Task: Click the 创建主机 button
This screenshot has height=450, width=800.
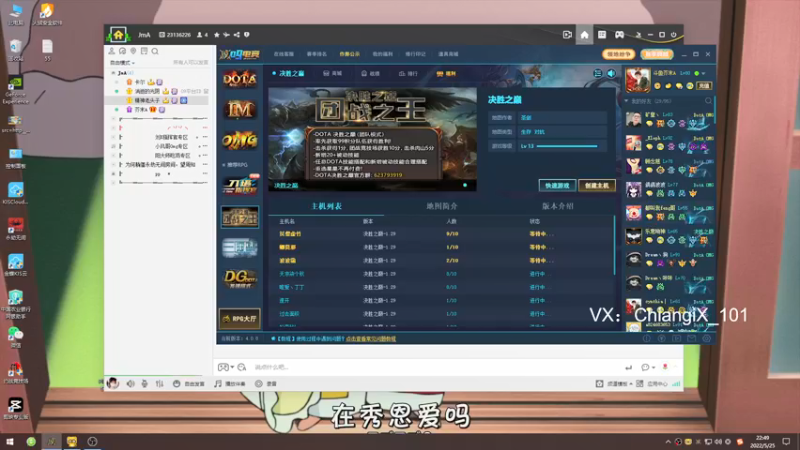Action: tap(597, 185)
